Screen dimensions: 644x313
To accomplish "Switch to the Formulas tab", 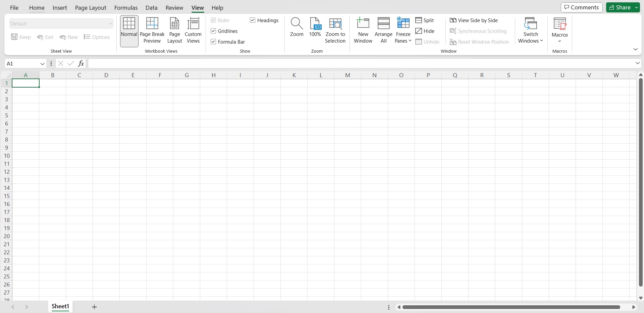I will (x=126, y=7).
